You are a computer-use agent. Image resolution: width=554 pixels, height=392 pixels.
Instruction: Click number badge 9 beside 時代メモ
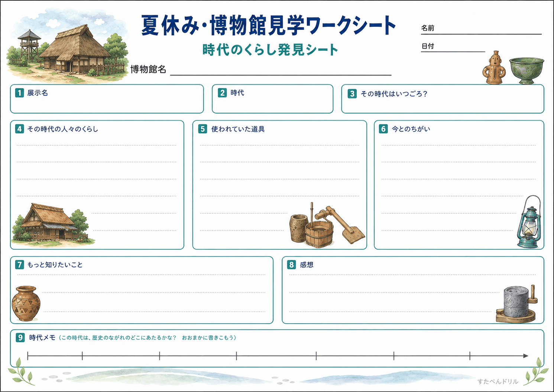(x=20, y=337)
